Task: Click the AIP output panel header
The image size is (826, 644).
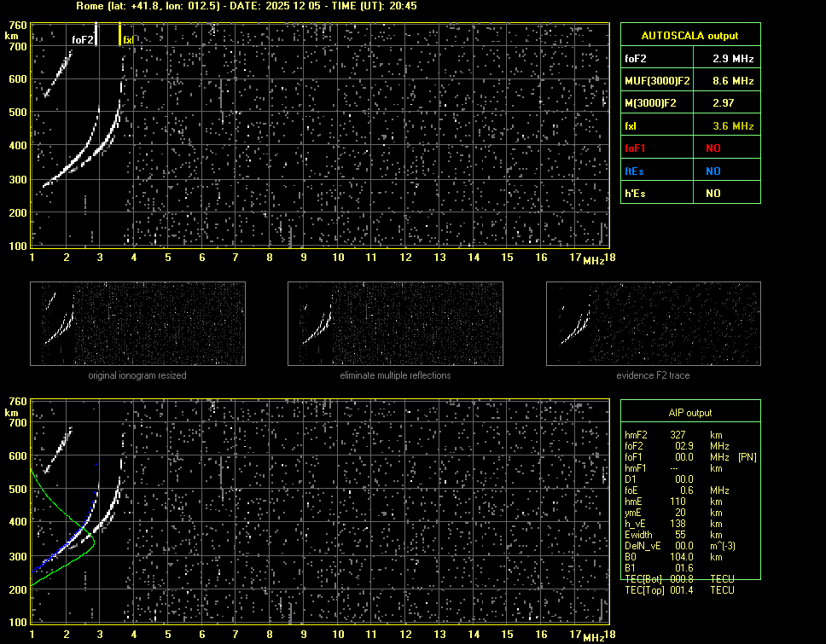Action: [x=689, y=413]
